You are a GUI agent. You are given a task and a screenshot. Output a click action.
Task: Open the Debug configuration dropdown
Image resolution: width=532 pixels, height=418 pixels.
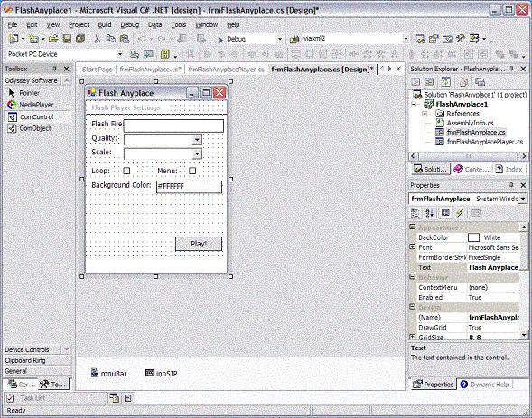pos(280,40)
